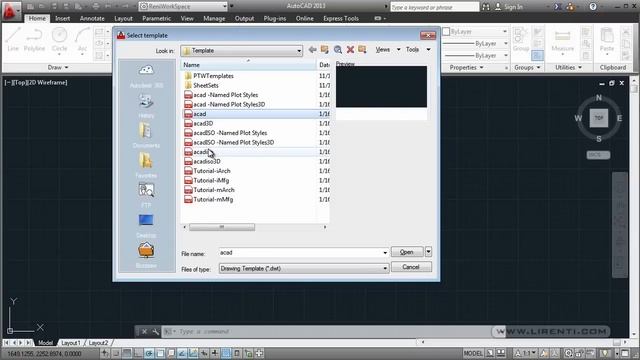The height and width of the screenshot is (360, 640).
Task: Open the RemiWorkSpace workspace dropdown
Action: click(x=224, y=7)
